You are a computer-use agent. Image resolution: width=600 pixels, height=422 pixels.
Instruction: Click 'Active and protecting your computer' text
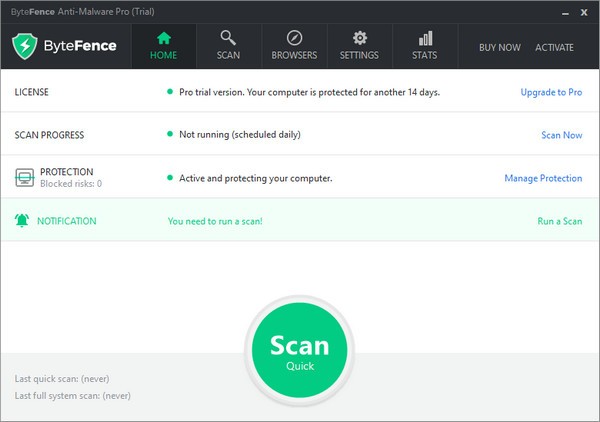click(256, 178)
